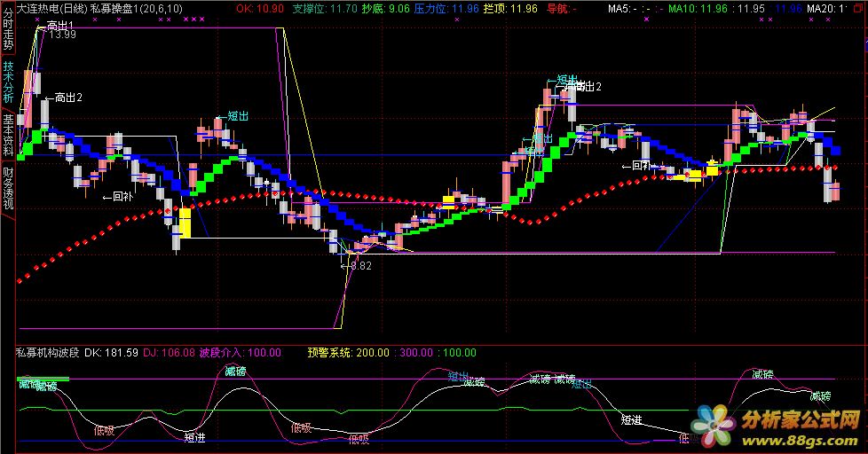Click the 支撑位: 11.70 value
The image size is (868, 454).
pyautogui.click(x=325, y=8)
